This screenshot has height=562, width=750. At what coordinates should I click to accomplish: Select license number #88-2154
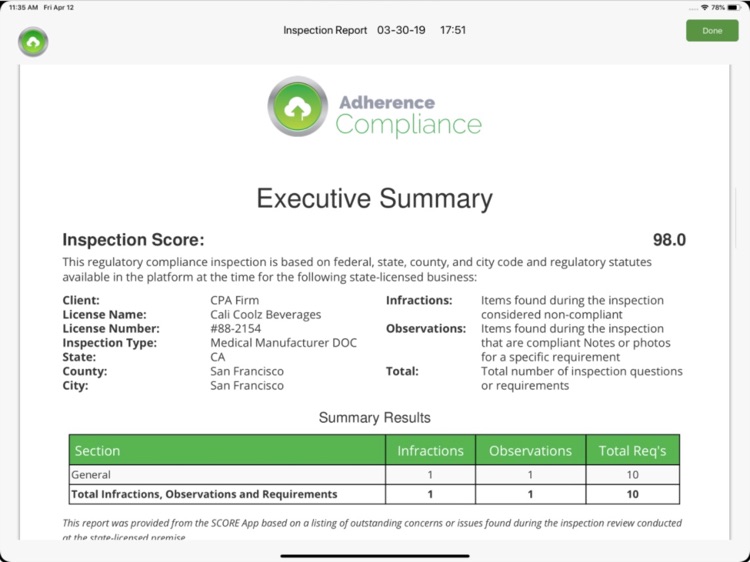[x=235, y=329]
